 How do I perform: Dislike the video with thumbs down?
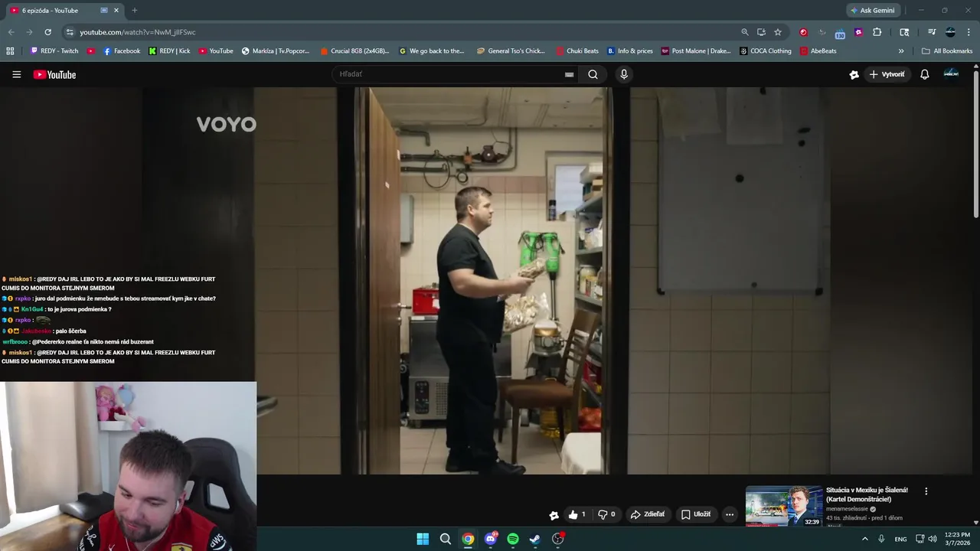(x=606, y=514)
